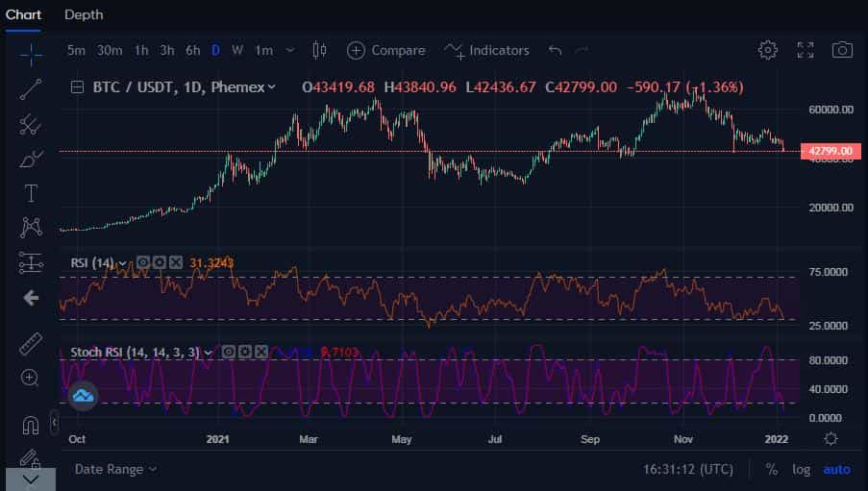Open the pitchfork drawing tool
Screen dimensions: 868x491
click(x=31, y=125)
